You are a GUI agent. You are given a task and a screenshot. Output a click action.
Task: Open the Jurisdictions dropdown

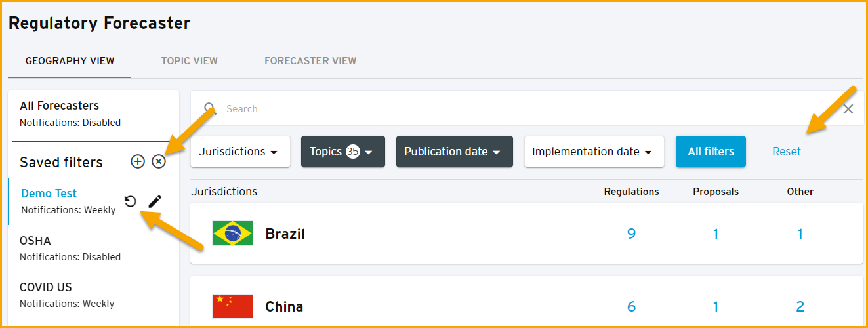point(241,152)
